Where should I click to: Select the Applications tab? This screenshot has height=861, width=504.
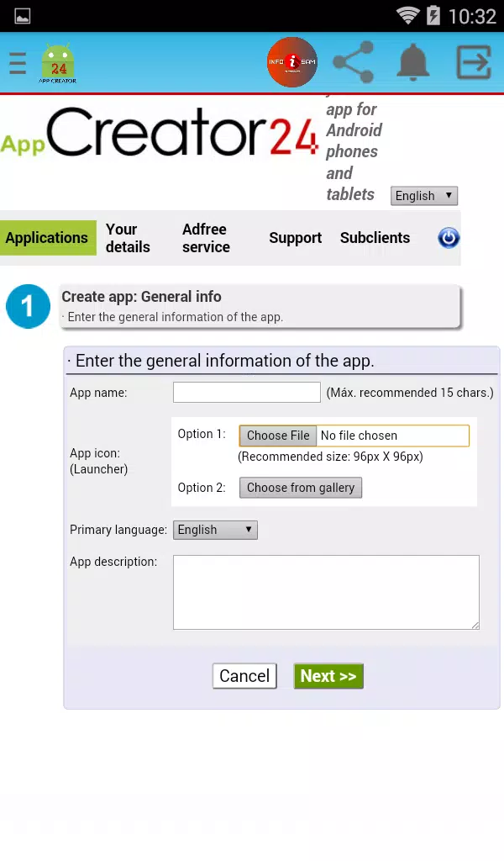point(47,238)
